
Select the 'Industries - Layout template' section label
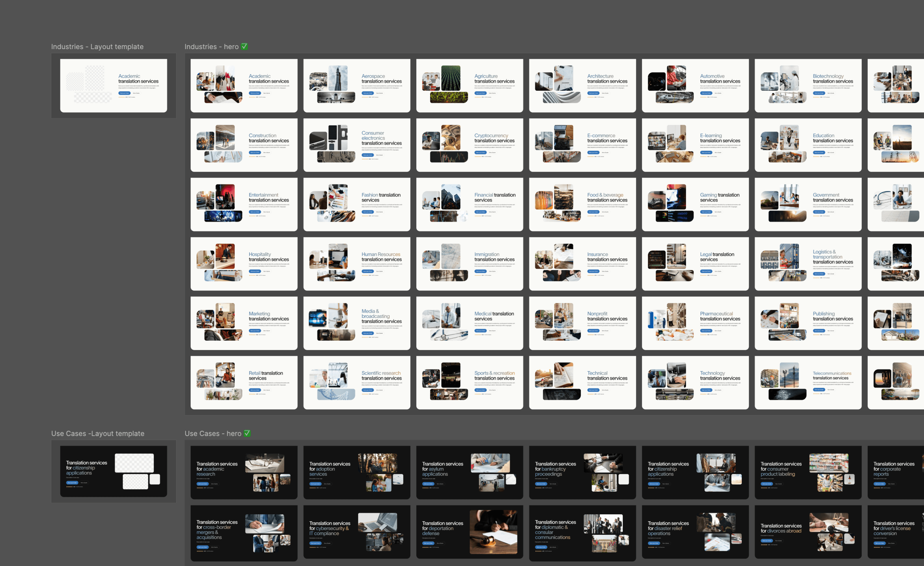click(x=97, y=46)
